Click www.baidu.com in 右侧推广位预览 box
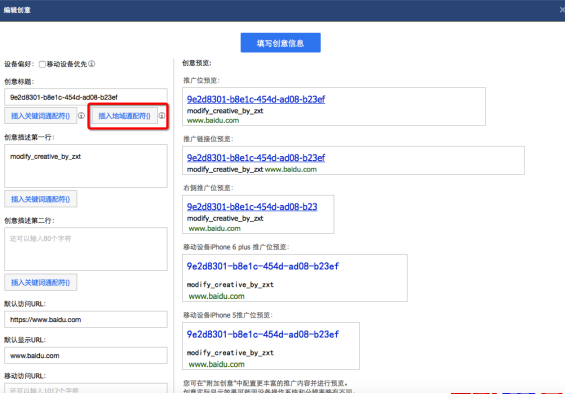Screen dimensions: 565x394 [214, 229]
